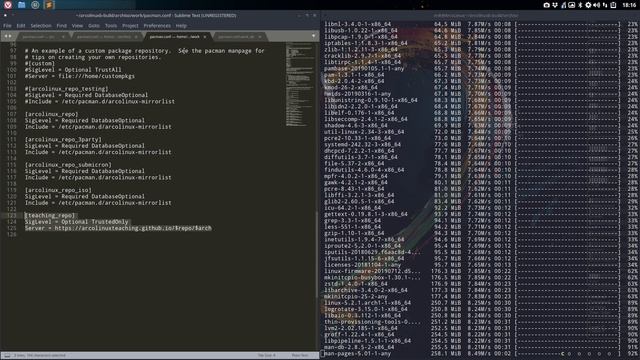The height and width of the screenshot is (360, 640).
Task: Click the selected "[teaching_repo]" line
Action: 50,216
